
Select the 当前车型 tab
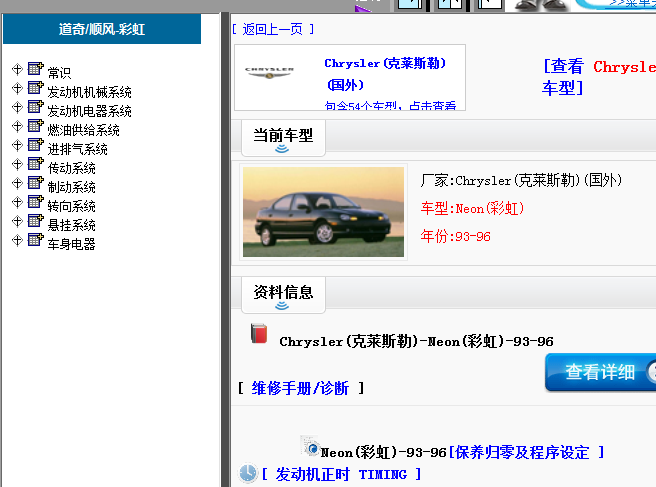pos(283,138)
